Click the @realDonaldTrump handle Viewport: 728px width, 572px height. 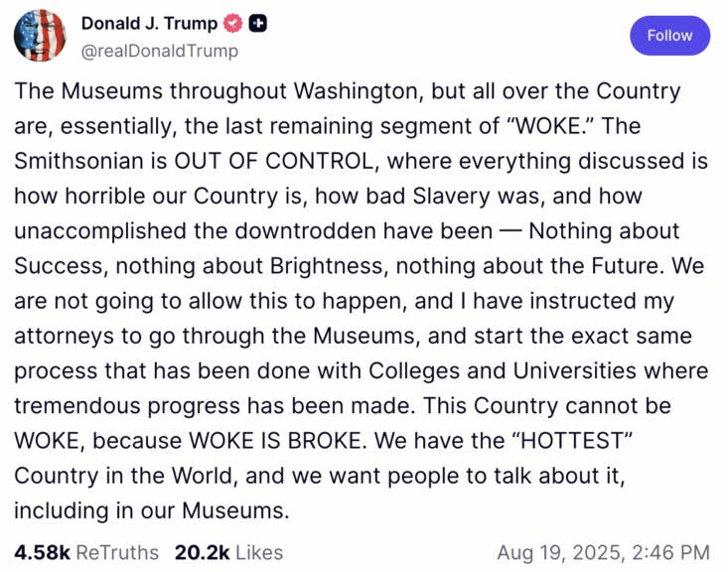click(160, 51)
